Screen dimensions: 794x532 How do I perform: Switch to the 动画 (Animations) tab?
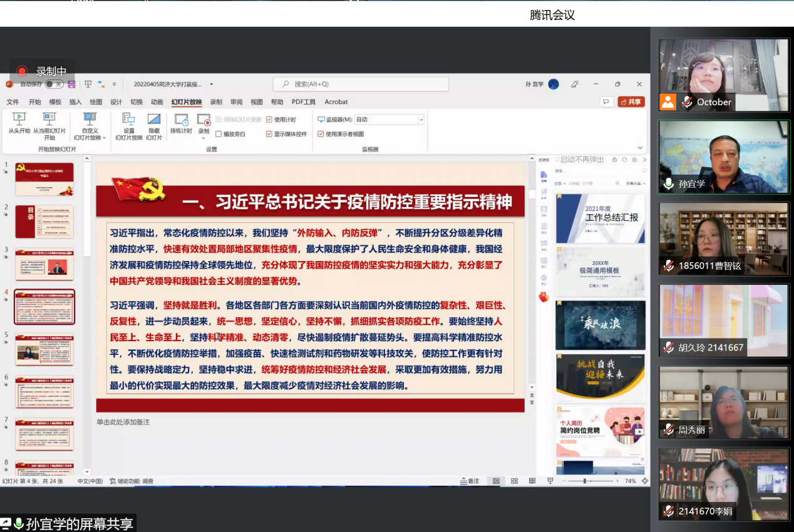click(x=157, y=102)
